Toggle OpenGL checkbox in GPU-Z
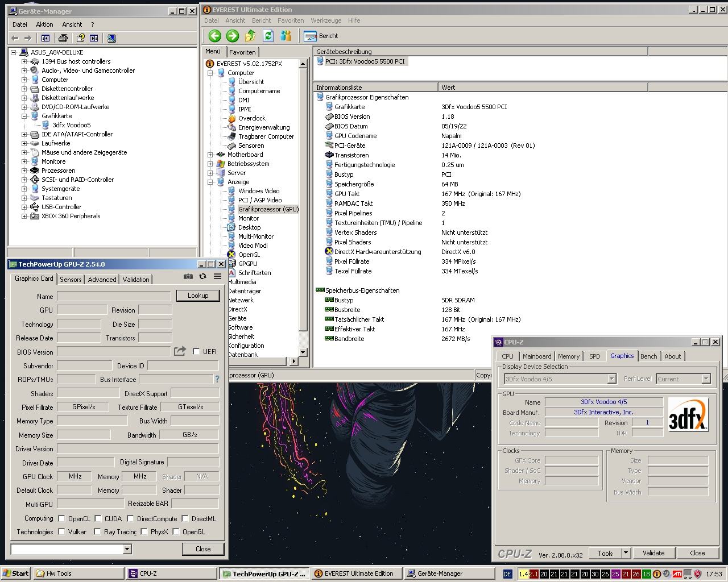The image size is (728, 582). [x=176, y=531]
